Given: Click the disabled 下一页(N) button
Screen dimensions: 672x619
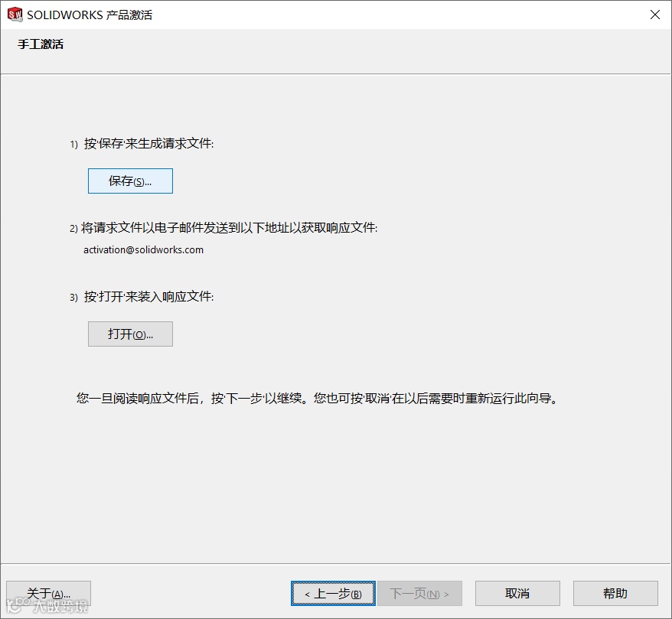Looking at the screenshot, I should 419,593.
